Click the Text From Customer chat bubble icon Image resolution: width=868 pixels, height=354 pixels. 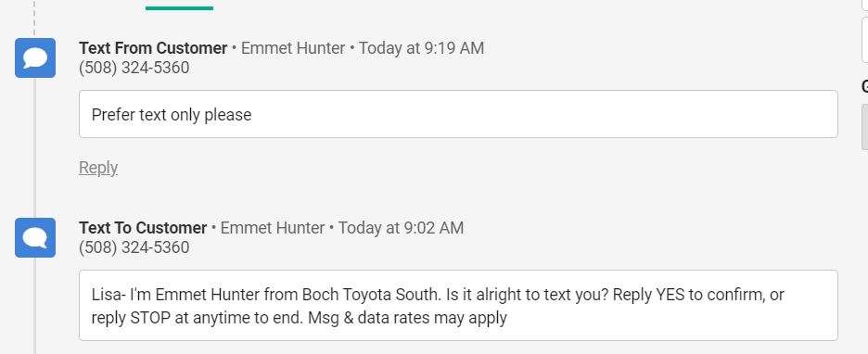click(35, 58)
